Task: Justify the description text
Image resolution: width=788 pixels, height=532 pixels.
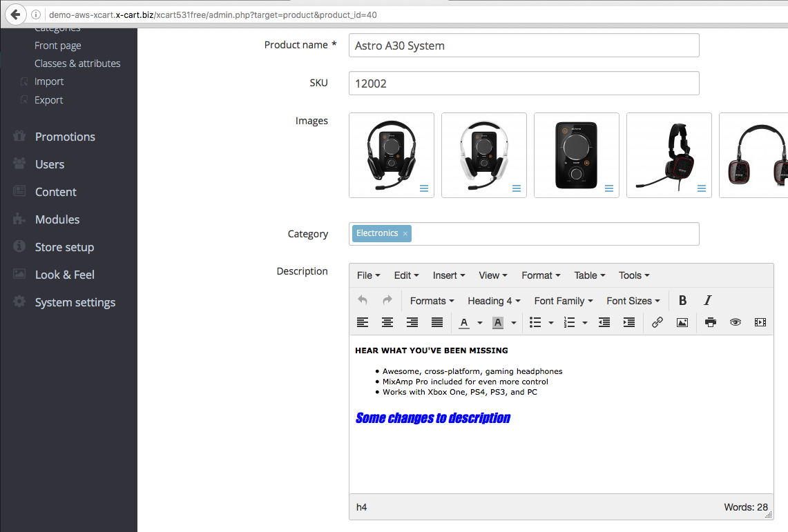Action: (x=437, y=323)
